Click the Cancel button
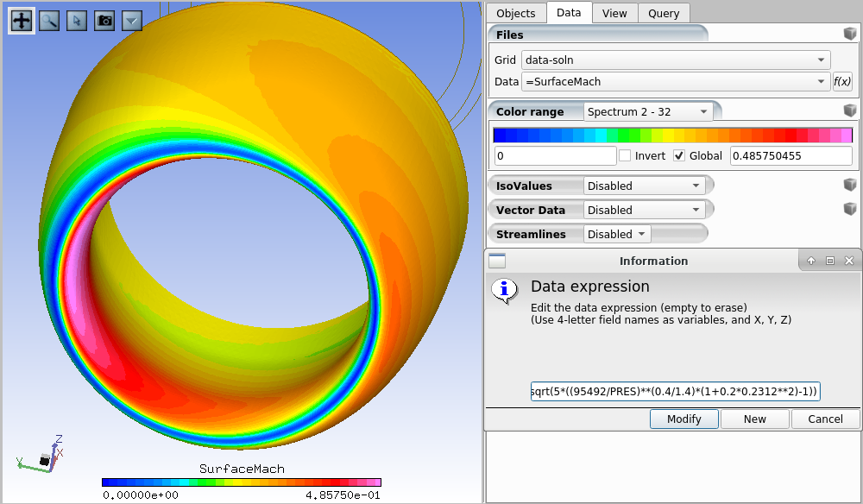The height and width of the screenshot is (504, 863). click(x=826, y=419)
